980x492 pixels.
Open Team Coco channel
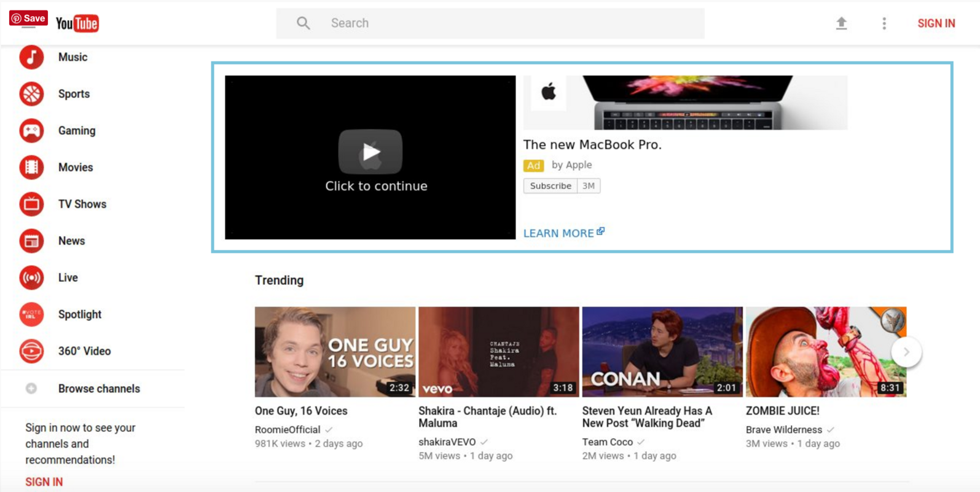(x=607, y=442)
